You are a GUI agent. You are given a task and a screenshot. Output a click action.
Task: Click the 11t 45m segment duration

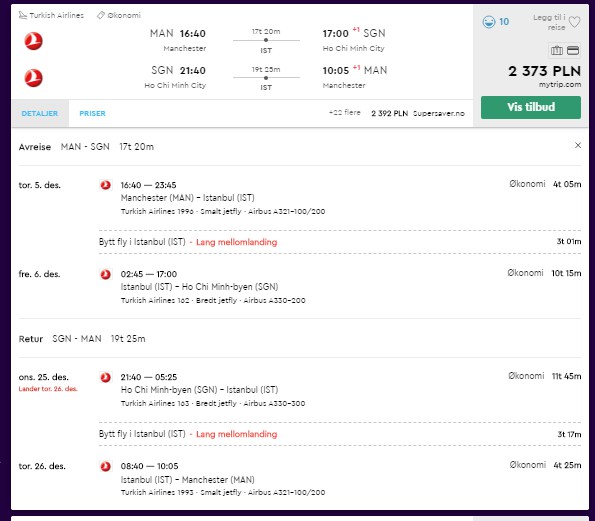point(566,376)
